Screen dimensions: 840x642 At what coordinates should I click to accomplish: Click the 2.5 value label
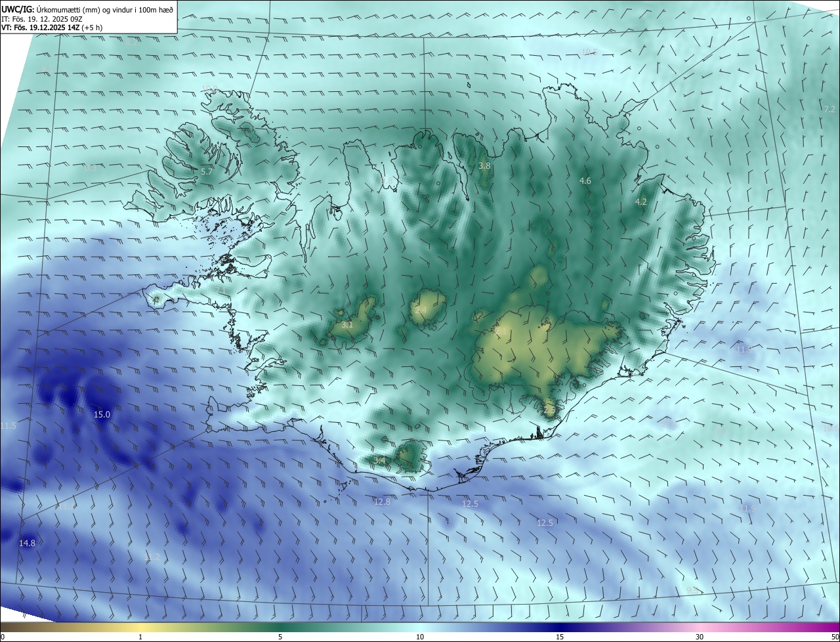tap(549, 410)
